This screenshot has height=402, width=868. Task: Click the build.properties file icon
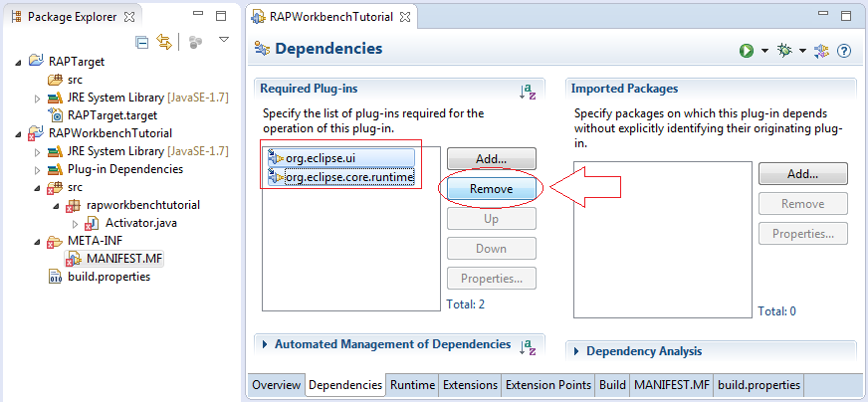(56, 277)
